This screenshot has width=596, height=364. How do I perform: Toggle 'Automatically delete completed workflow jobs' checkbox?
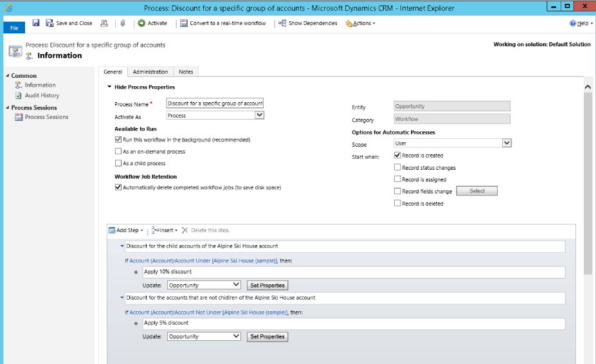[x=118, y=188]
